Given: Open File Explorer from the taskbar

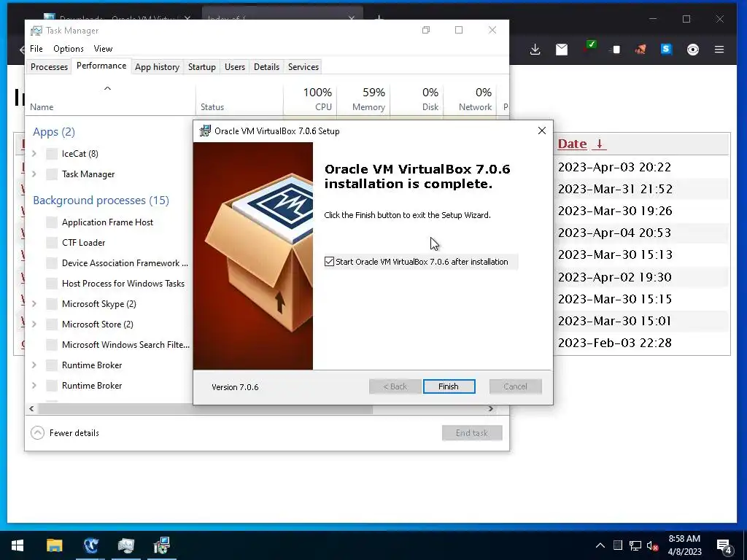Looking at the screenshot, I should coord(54,545).
